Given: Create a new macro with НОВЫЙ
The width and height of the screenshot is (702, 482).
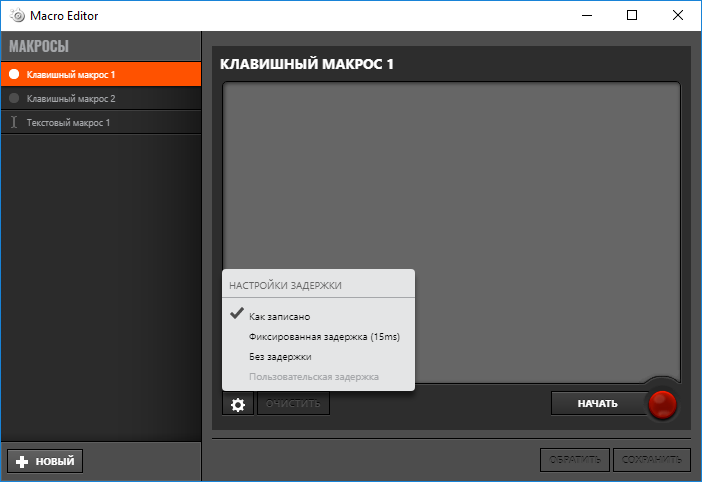Looking at the screenshot, I should coord(45,461).
